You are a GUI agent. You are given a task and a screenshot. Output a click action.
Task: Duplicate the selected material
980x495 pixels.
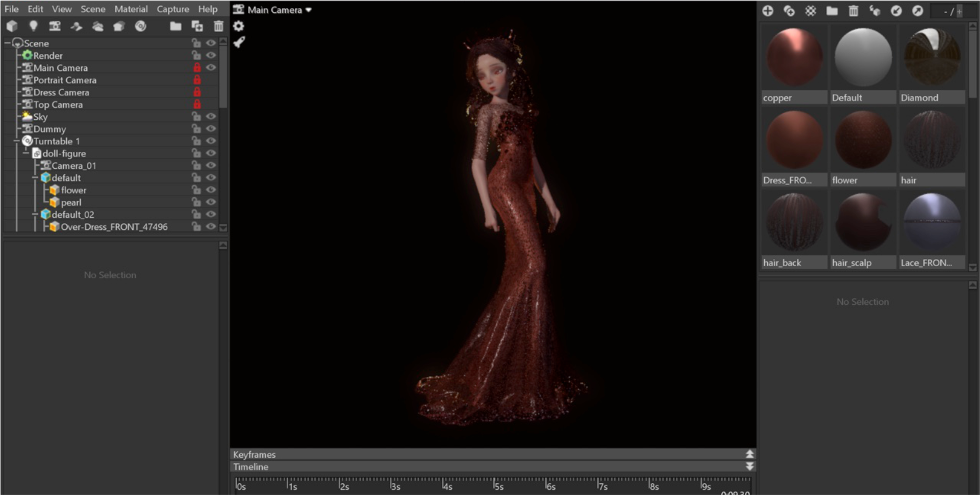click(789, 11)
